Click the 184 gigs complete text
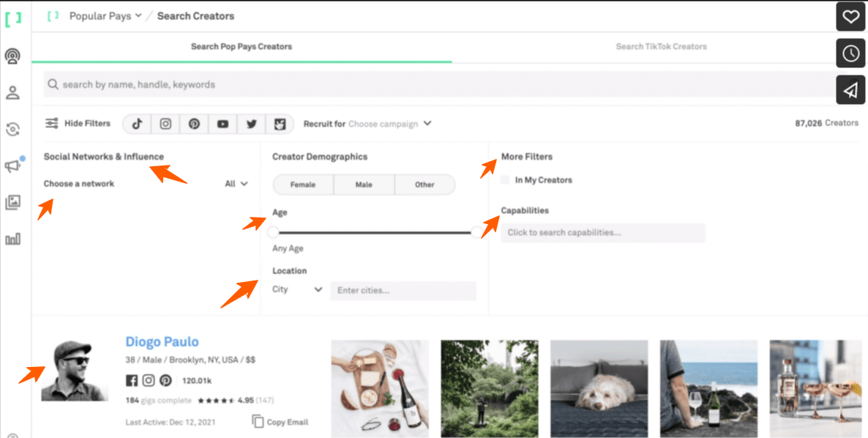Screen dimensions: 868x438 coord(158,401)
